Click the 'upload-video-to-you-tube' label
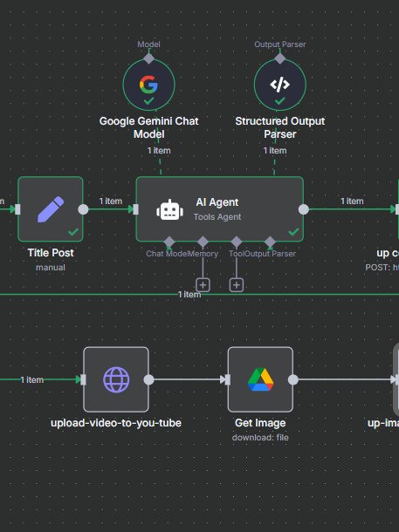 coord(116,423)
